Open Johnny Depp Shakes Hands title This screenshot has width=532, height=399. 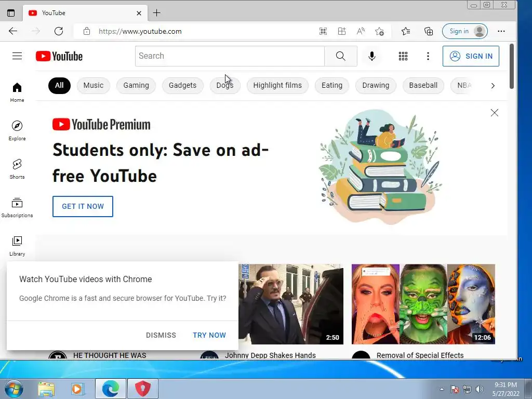click(270, 355)
